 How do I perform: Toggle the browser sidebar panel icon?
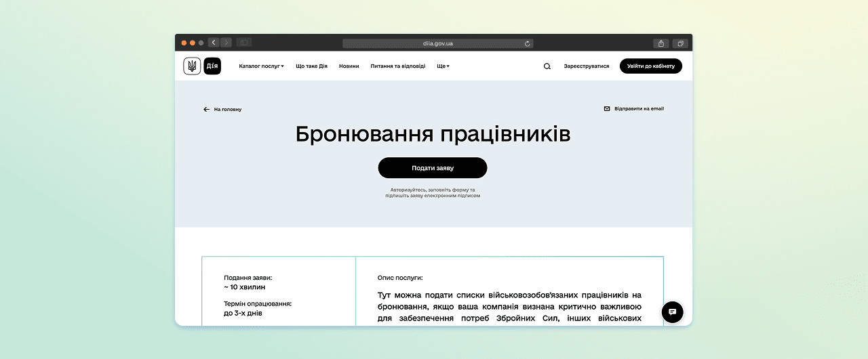click(244, 43)
